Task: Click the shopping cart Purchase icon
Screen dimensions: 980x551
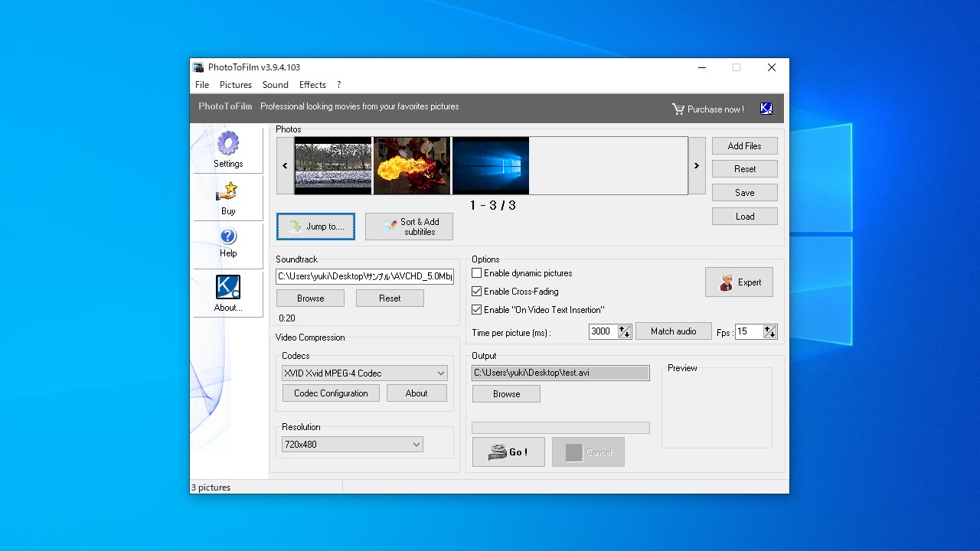Action: click(678, 109)
